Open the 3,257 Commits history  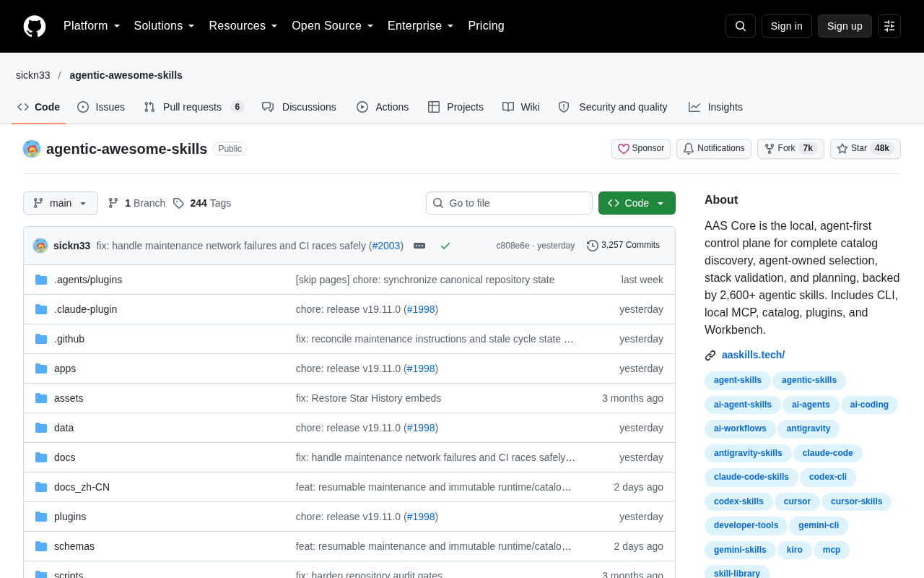pos(623,246)
